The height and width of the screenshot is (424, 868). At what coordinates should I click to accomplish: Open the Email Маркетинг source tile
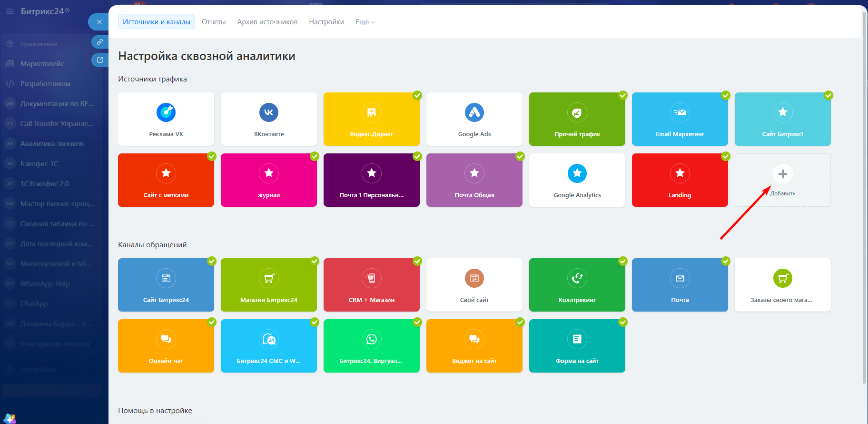(680, 119)
